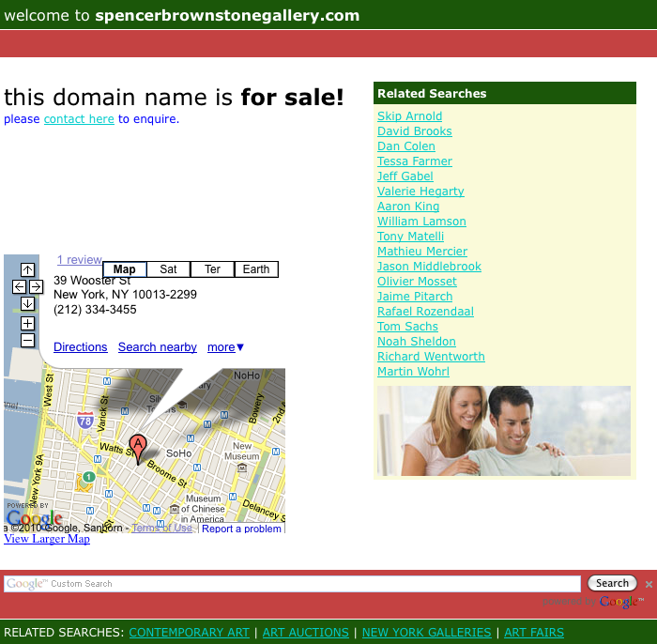Viewport: 657px width, 644px height.
Task: Click the Museum of Chinese in America icon
Action: [175, 509]
